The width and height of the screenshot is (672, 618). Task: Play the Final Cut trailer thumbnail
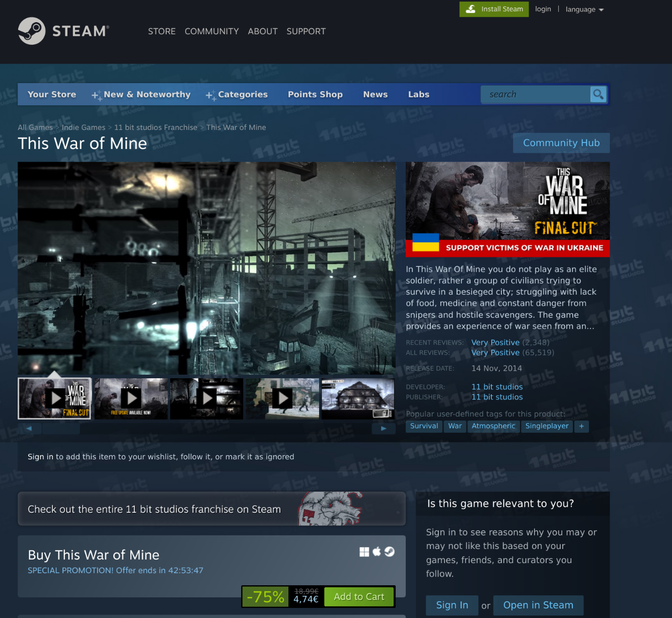tap(54, 398)
